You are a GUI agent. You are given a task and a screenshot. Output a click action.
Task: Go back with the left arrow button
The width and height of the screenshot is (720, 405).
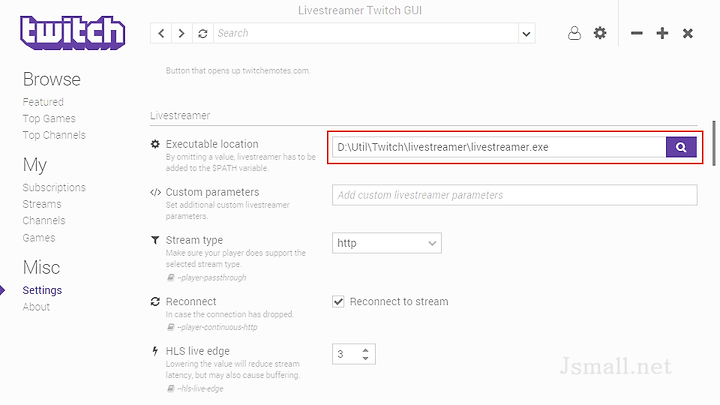coord(161,33)
